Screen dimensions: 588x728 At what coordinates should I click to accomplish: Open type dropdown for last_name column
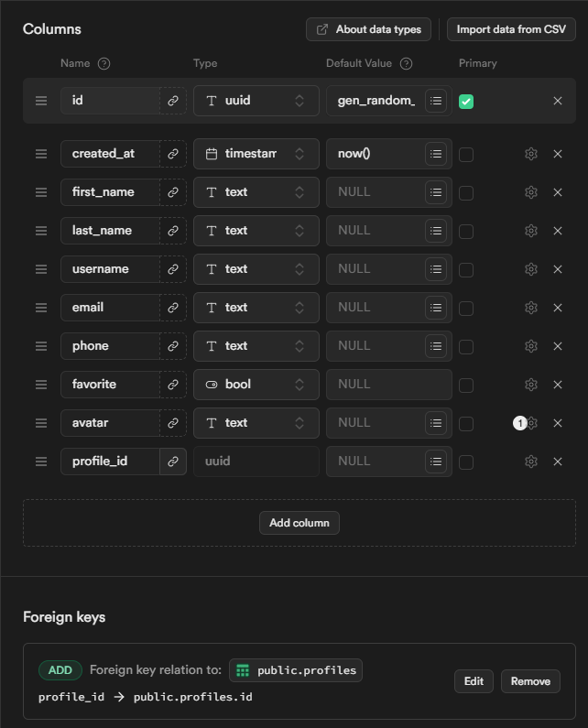[256, 231]
